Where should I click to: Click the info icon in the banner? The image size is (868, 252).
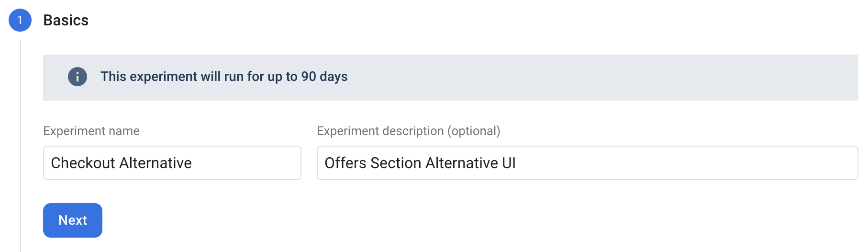tap(78, 77)
